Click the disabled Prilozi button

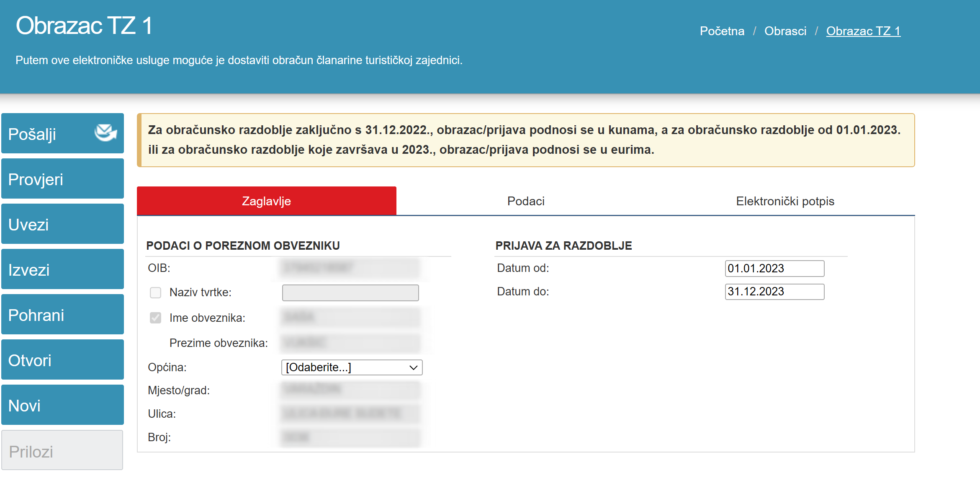click(62, 450)
